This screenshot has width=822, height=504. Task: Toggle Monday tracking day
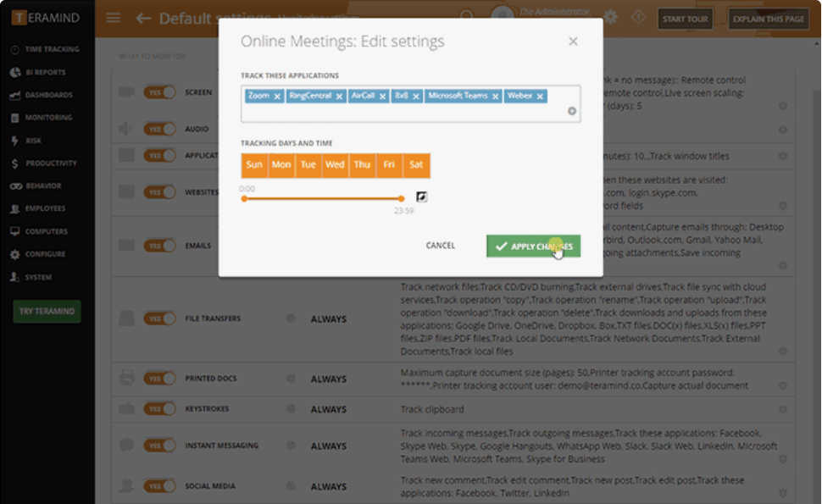(x=281, y=165)
